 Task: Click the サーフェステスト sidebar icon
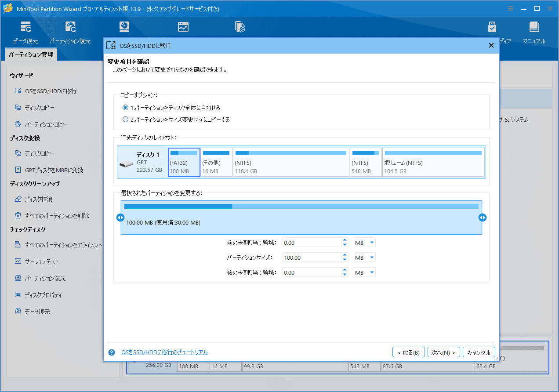18,261
